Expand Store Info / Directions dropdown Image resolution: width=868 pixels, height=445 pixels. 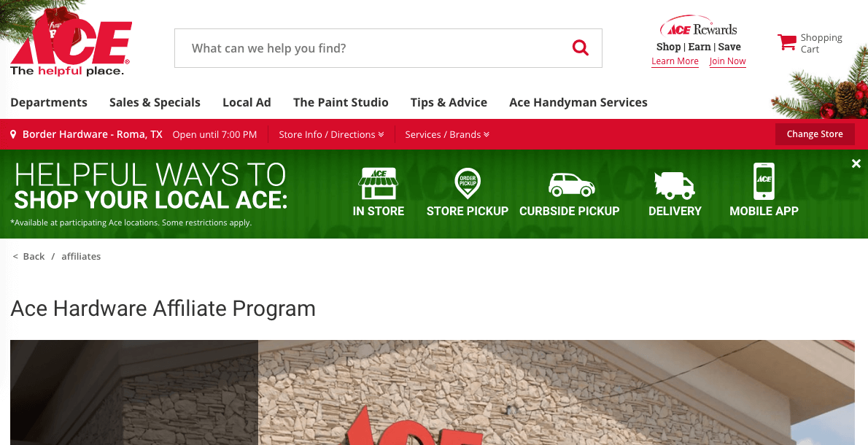pos(331,134)
